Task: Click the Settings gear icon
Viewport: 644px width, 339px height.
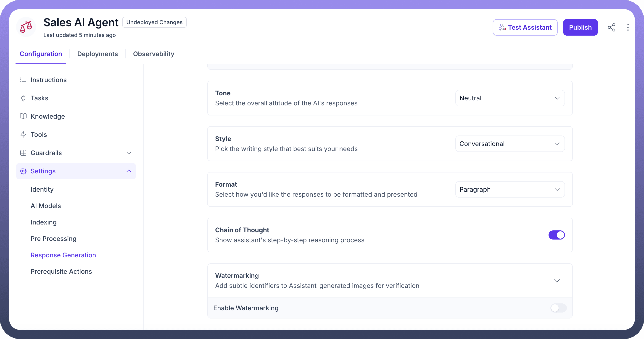Action: 23,171
